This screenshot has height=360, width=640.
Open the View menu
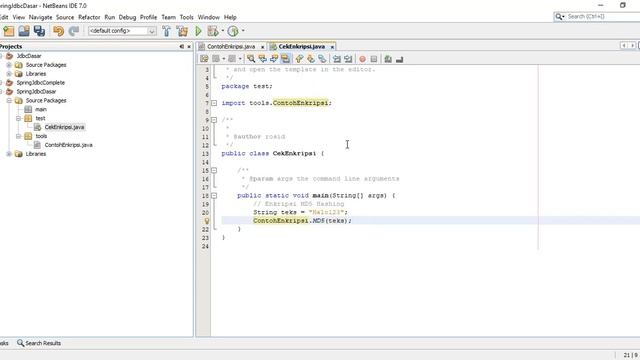tap(19, 17)
